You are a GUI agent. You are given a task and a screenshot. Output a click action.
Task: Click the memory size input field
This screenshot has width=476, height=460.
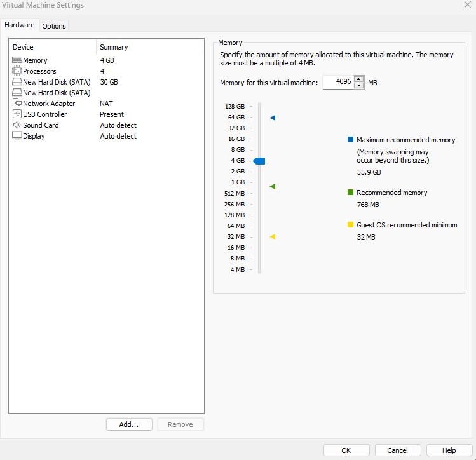[x=338, y=82]
